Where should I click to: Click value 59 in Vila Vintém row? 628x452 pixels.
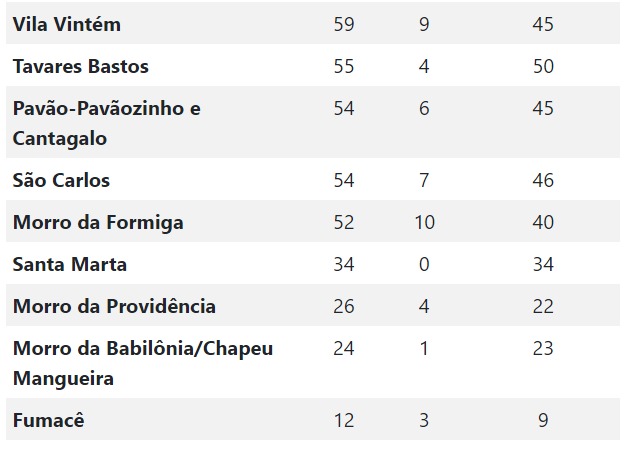click(344, 24)
